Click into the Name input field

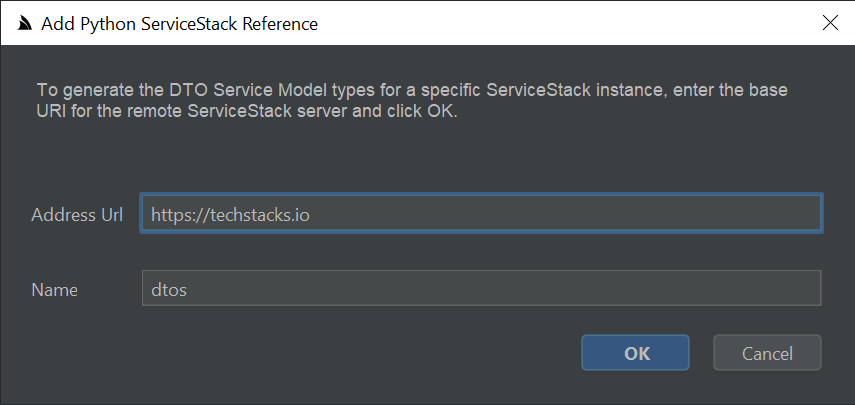click(x=481, y=290)
